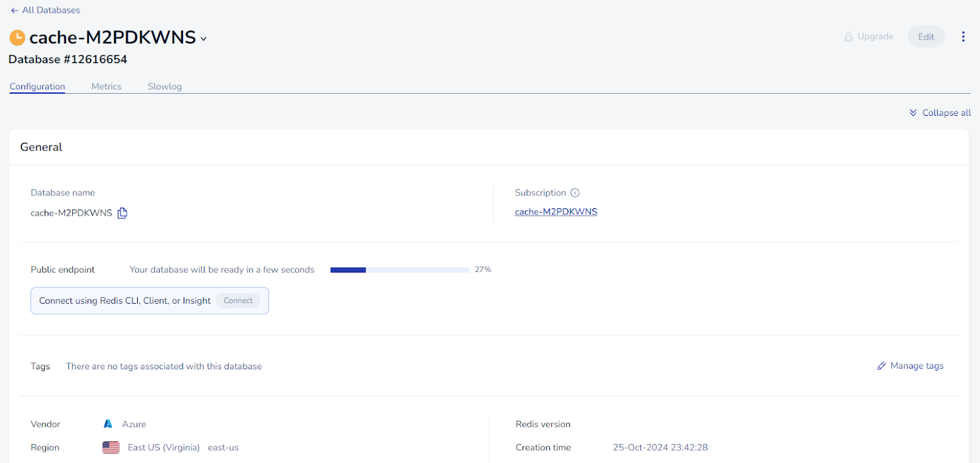This screenshot has height=463, width=980.
Task: Collapse all sections
Action: 940,113
